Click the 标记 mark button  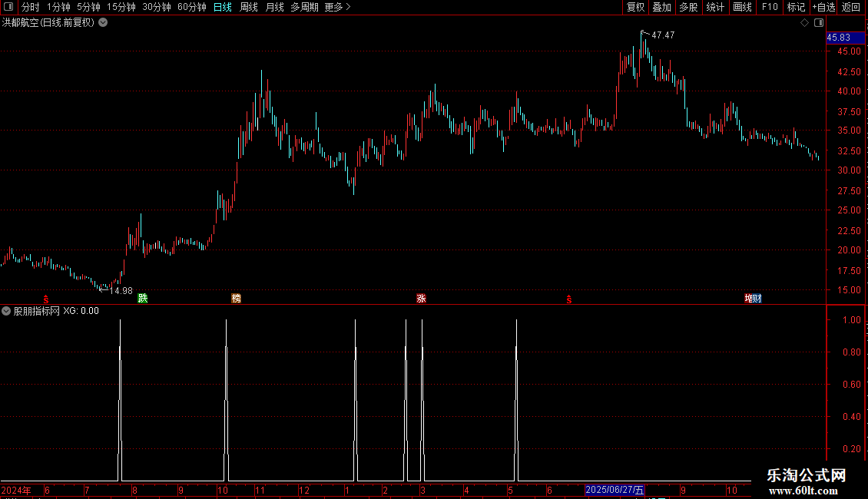(x=796, y=7)
